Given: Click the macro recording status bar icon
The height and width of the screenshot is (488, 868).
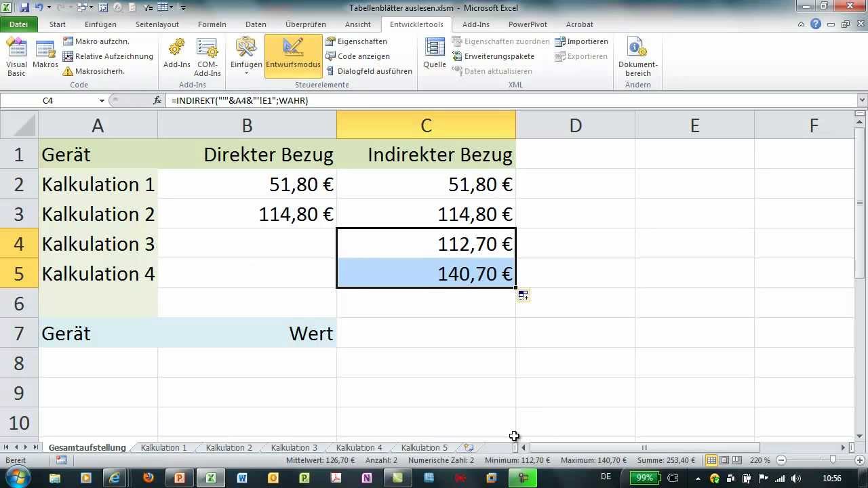Looking at the screenshot, I should (61, 460).
